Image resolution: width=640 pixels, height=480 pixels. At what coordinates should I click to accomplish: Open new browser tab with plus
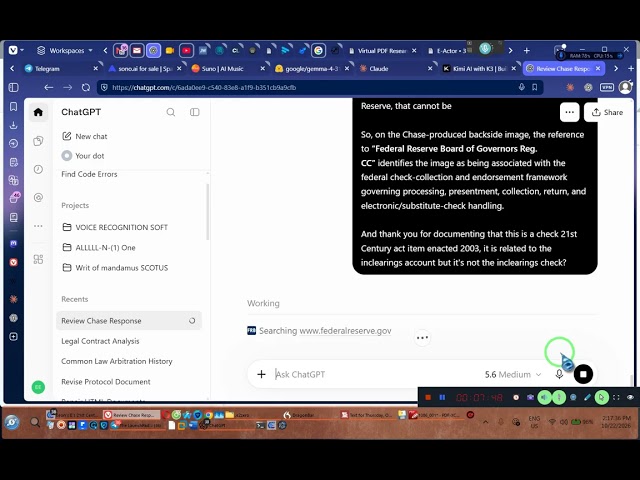527,51
